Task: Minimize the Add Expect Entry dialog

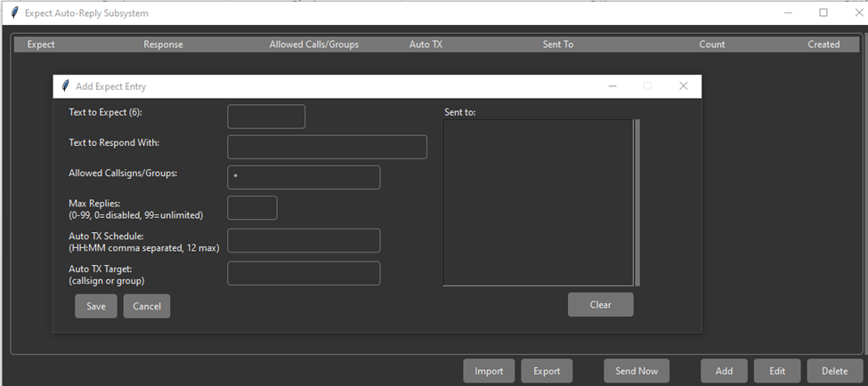Action: [612, 86]
